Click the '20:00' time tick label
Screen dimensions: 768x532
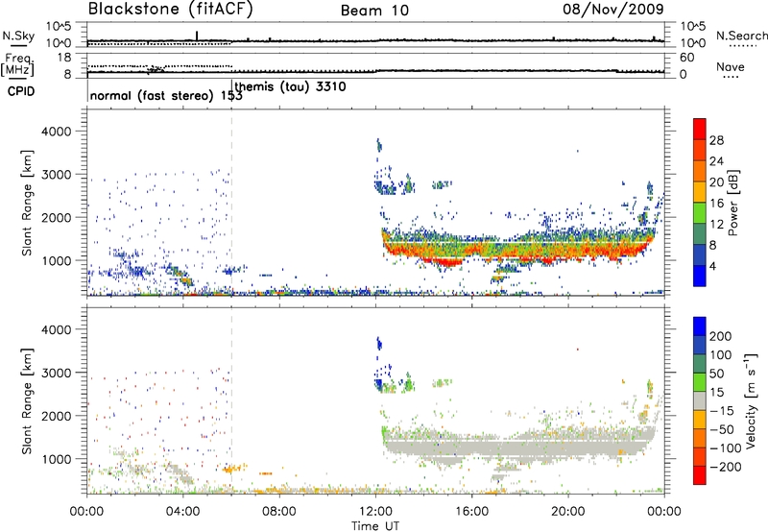[x=567, y=512]
